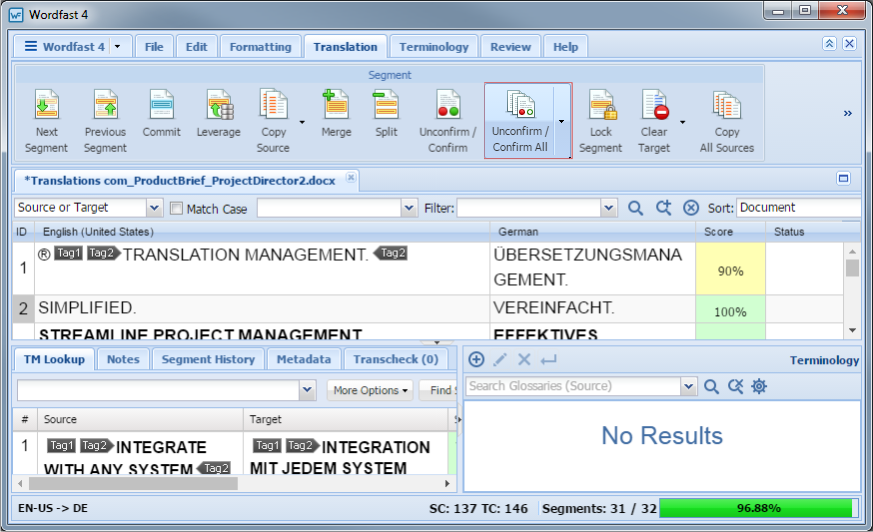
Task: Select the TM Lookup tab
Action: tap(55, 359)
